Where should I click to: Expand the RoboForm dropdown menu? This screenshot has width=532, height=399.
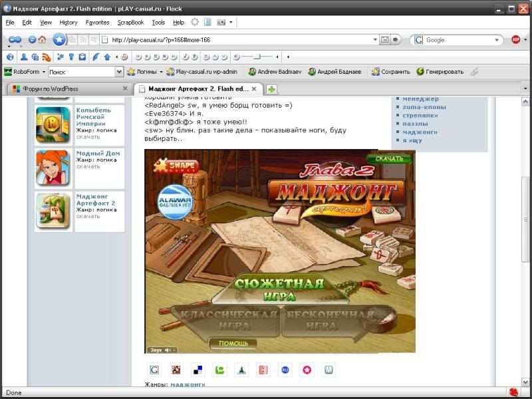click(x=44, y=72)
